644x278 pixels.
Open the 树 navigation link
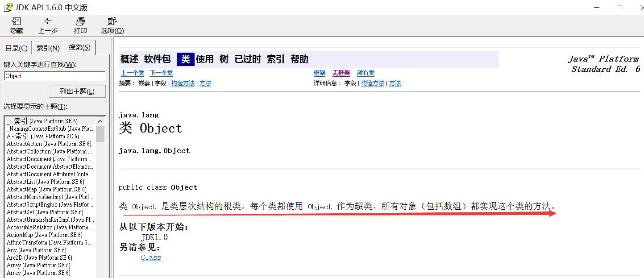(224, 59)
